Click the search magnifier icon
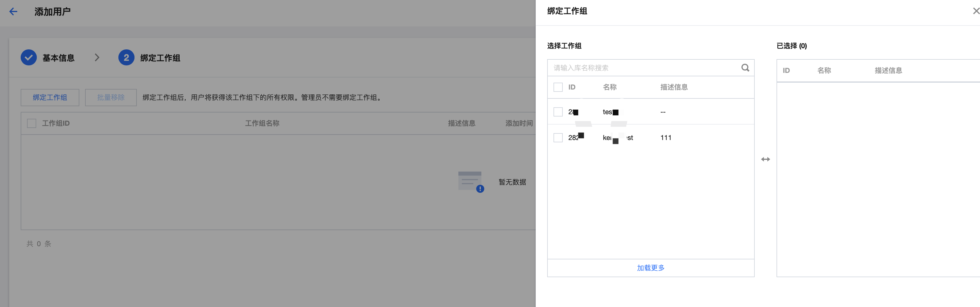Viewport: 980px width, 307px height. [x=745, y=68]
